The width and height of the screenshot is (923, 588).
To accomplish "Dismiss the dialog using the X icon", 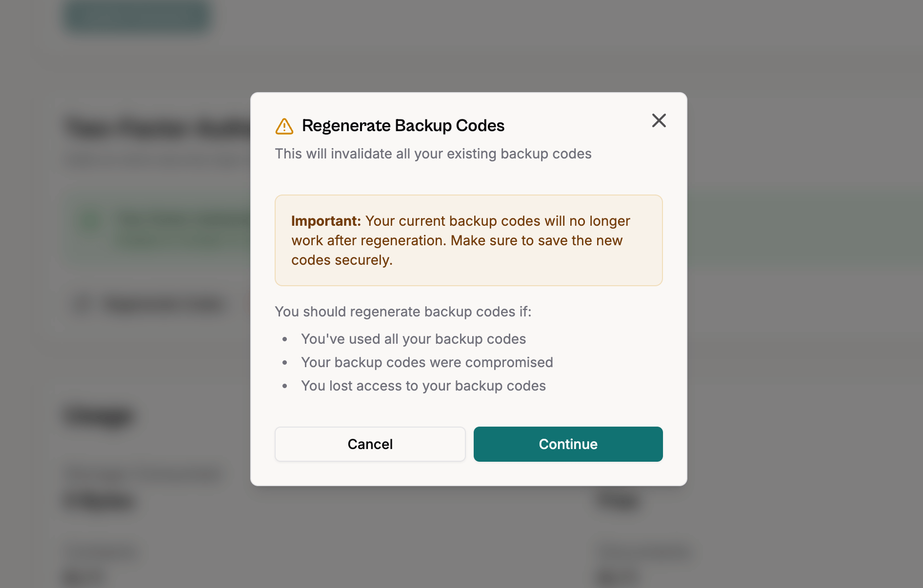I will click(x=659, y=120).
